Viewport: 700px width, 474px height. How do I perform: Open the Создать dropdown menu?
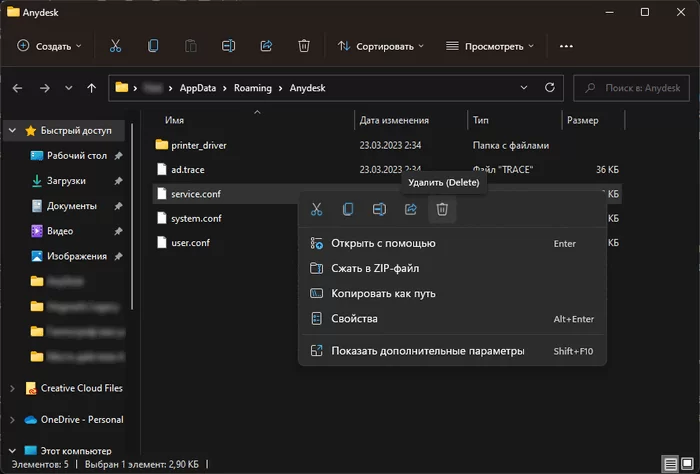pyautogui.click(x=51, y=46)
